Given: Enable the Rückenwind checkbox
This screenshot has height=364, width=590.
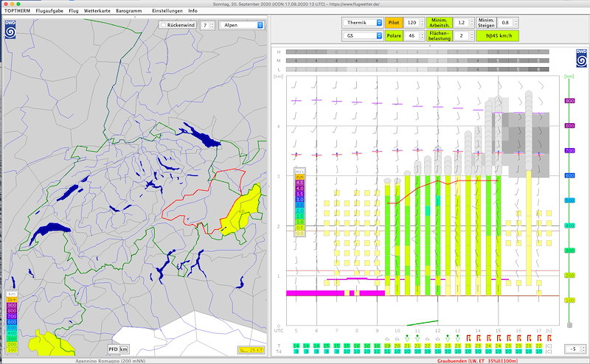Looking at the screenshot, I should coord(163,25).
